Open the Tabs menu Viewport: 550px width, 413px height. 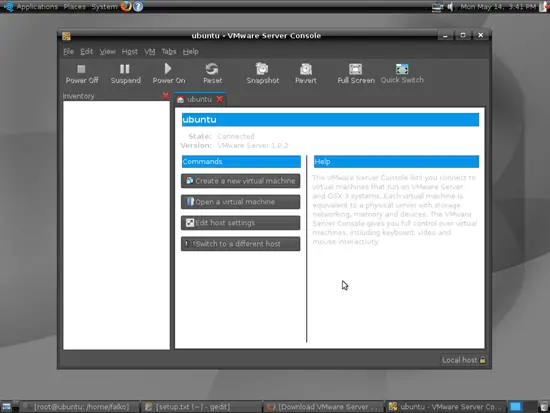pos(169,52)
